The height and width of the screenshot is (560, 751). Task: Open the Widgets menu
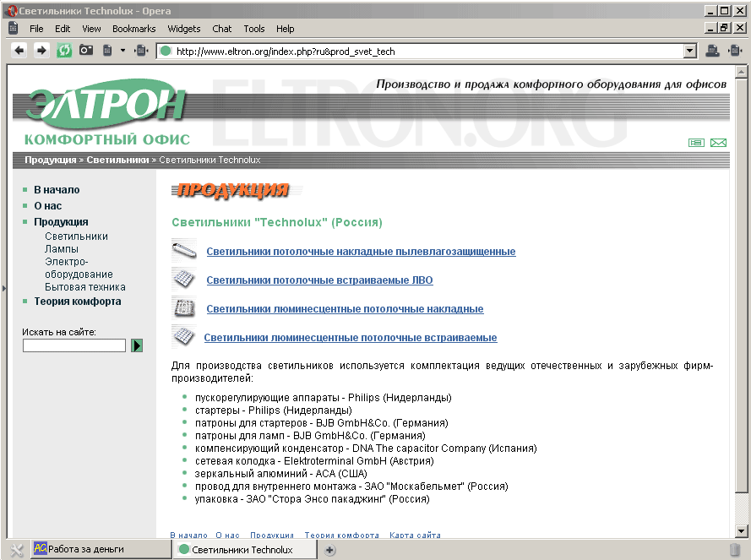pyautogui.click(x=184, y=29)
